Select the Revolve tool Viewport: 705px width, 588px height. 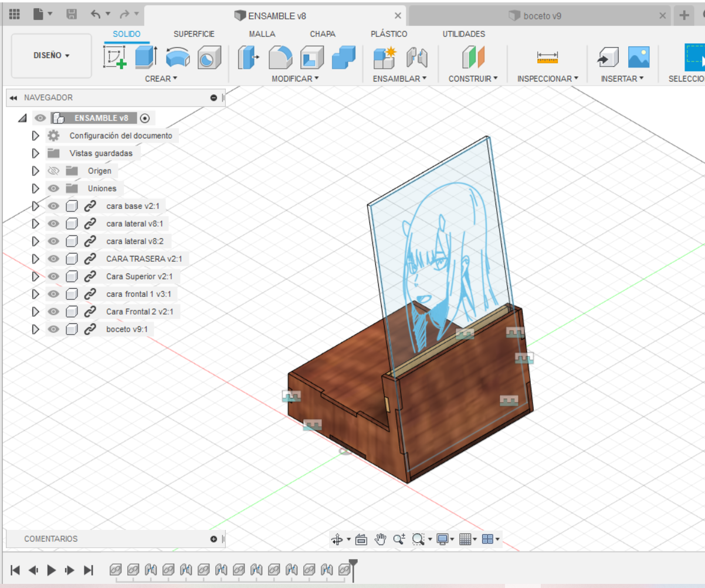pos(178,58)
